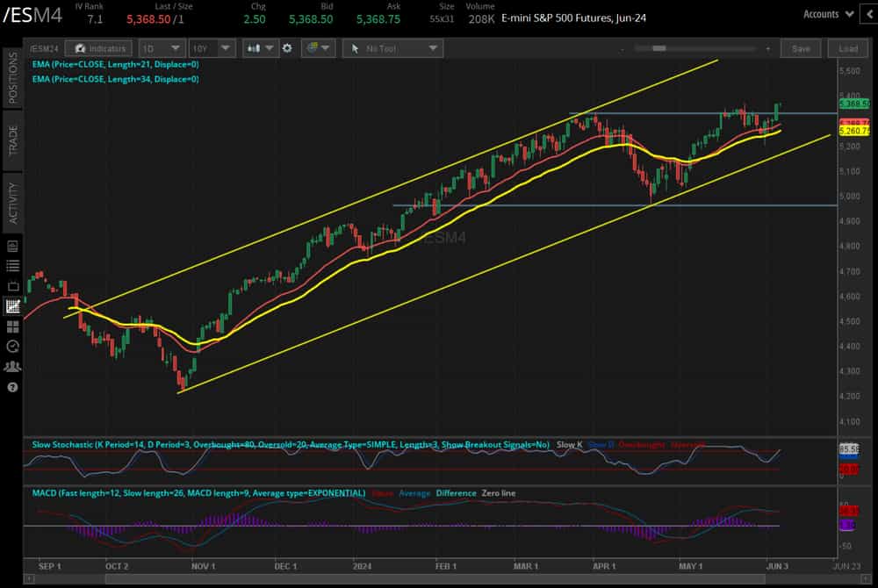Image resolution: width=878 pixels, height=588 pixels.
Task: Open the people community icon in sidebar
Action: (x=12, y=367)
